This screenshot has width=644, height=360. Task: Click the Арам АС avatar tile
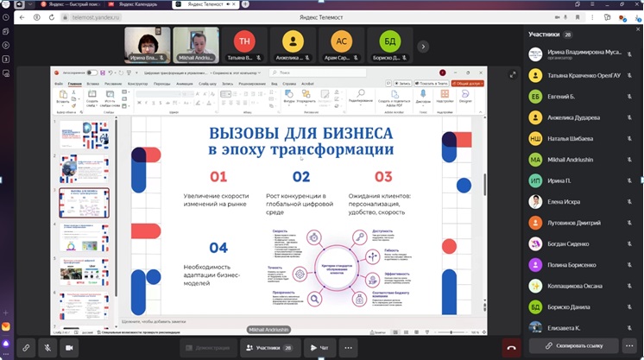(x=341, y=45)
